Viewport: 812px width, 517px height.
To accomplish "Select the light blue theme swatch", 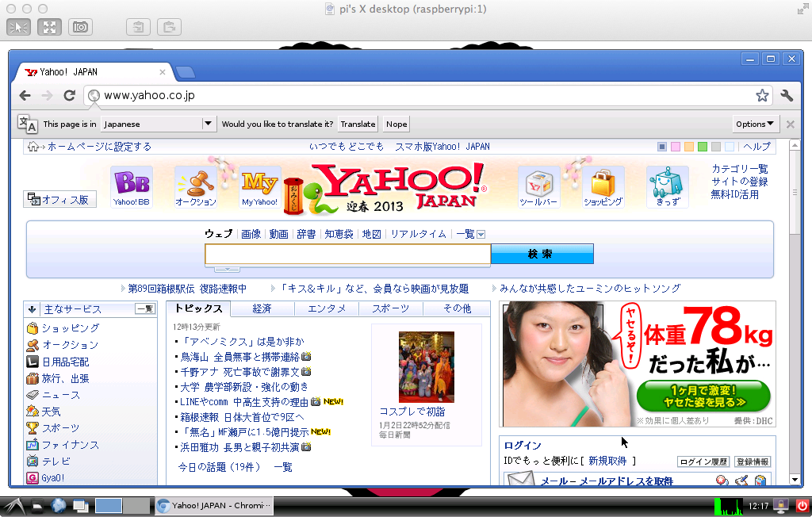I will pyautogui.click(x=730, y=147).
